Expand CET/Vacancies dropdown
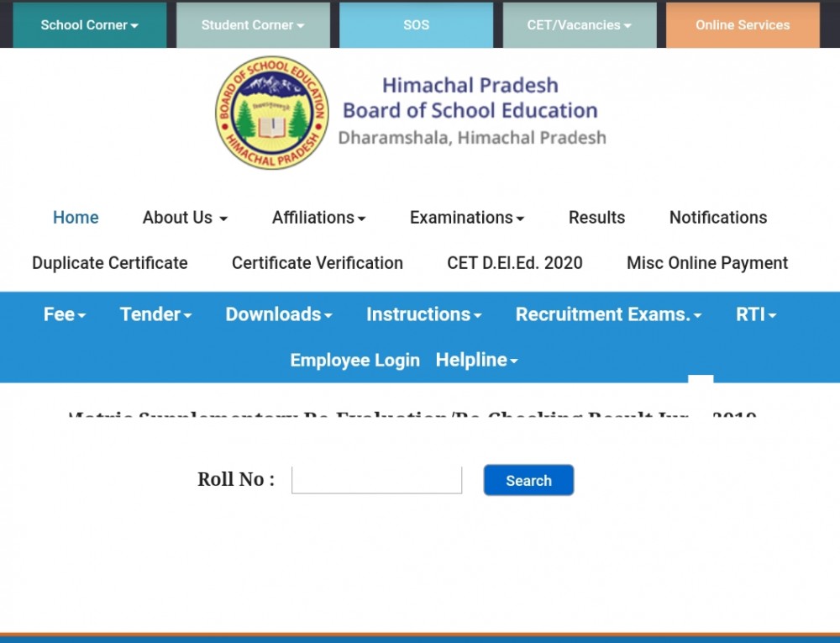 [579, 25]
